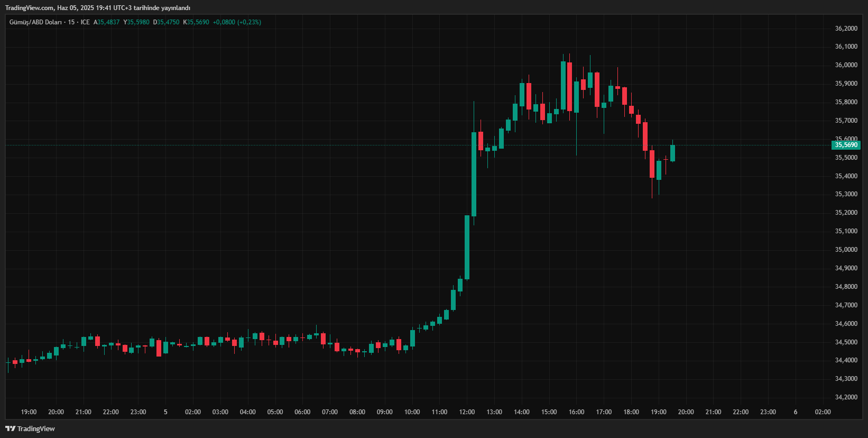Click the 19:00 label nearest the left edge
This screenshot has width=868, height=438.
[29, 412]
